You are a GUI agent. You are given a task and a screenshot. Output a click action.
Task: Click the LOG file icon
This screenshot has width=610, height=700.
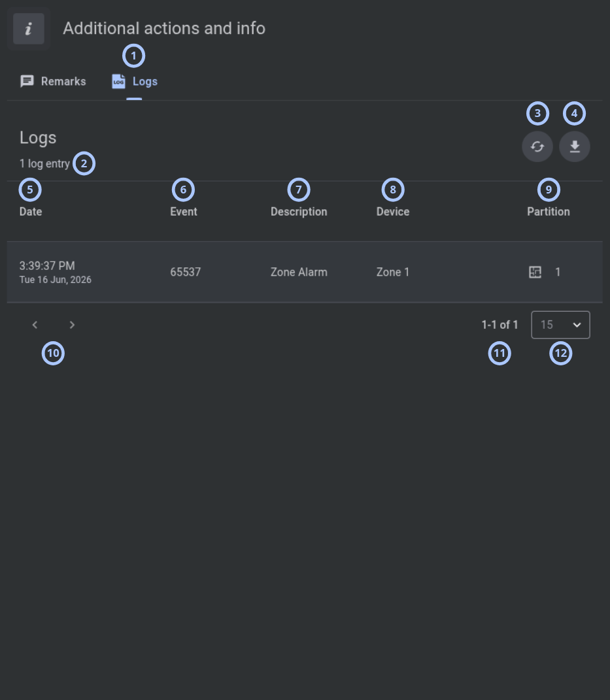pos(118,81)
